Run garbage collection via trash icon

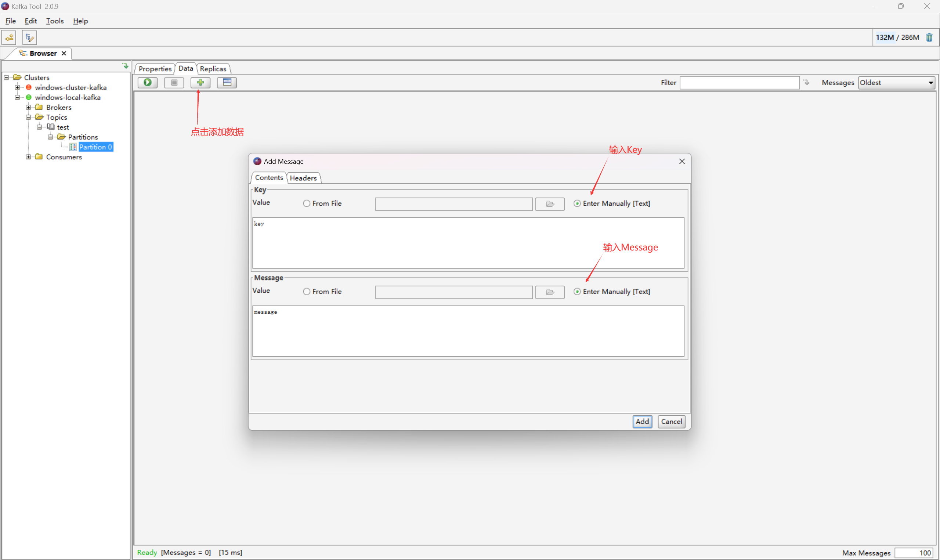pos(929,37)
